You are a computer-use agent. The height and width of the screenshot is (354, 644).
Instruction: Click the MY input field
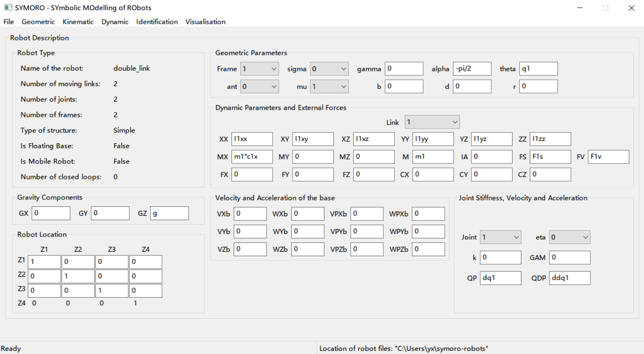click(x=313, y=157)
